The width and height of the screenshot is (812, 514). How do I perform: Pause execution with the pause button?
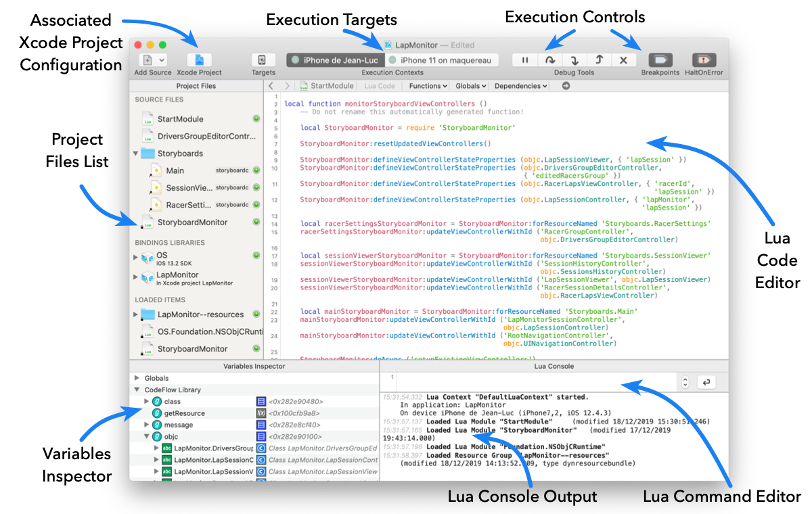pos(524,60)
